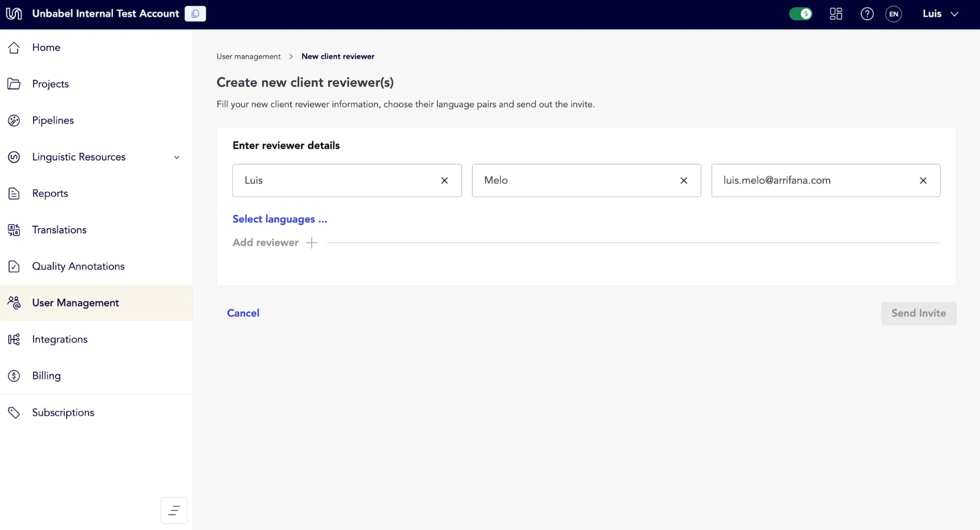This screenshot has width=980, height=530.
Task: Copy the account name with clipboard icon
Action: (195, 14)
